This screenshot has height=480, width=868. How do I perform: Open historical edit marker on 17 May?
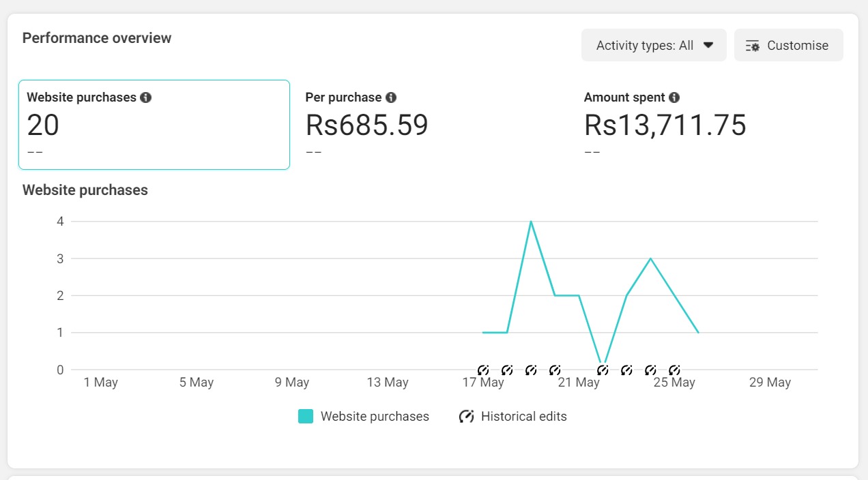pos(483,370)
